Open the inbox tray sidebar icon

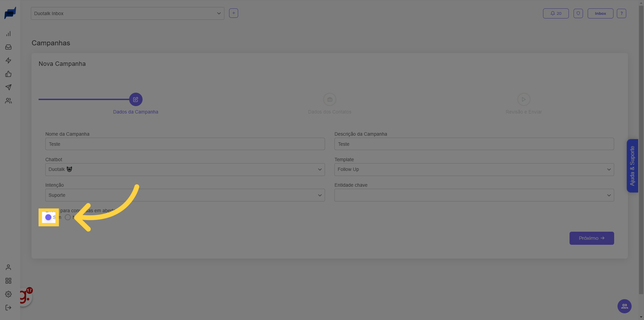click(8, 47)
